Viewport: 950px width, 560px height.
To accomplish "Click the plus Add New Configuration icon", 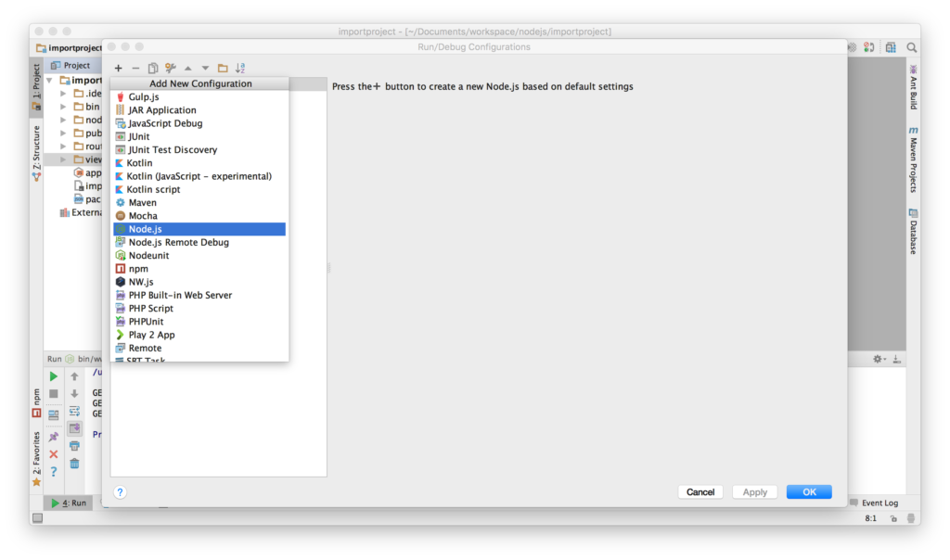I will point(118,68).
